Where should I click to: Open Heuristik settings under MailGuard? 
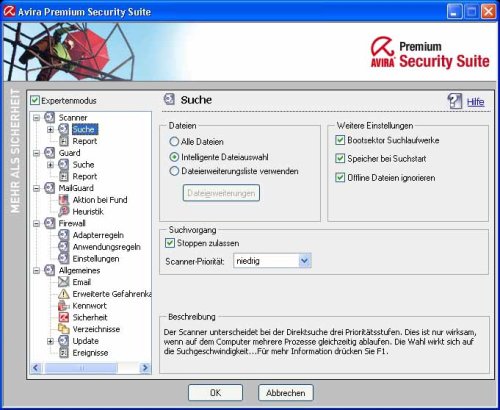click(x=88, y=212)
